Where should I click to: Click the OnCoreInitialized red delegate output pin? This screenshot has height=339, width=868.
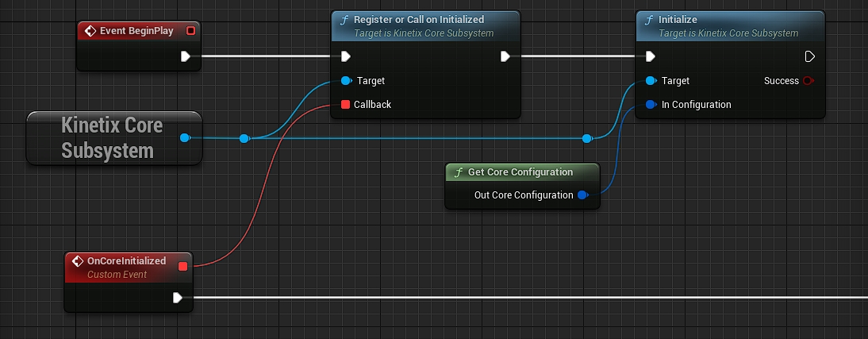click(x=183, y=266)
